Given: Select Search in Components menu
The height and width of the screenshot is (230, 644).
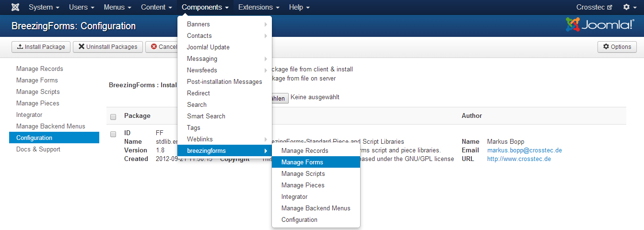Looking at the screenshot, I should click(224, 105).
